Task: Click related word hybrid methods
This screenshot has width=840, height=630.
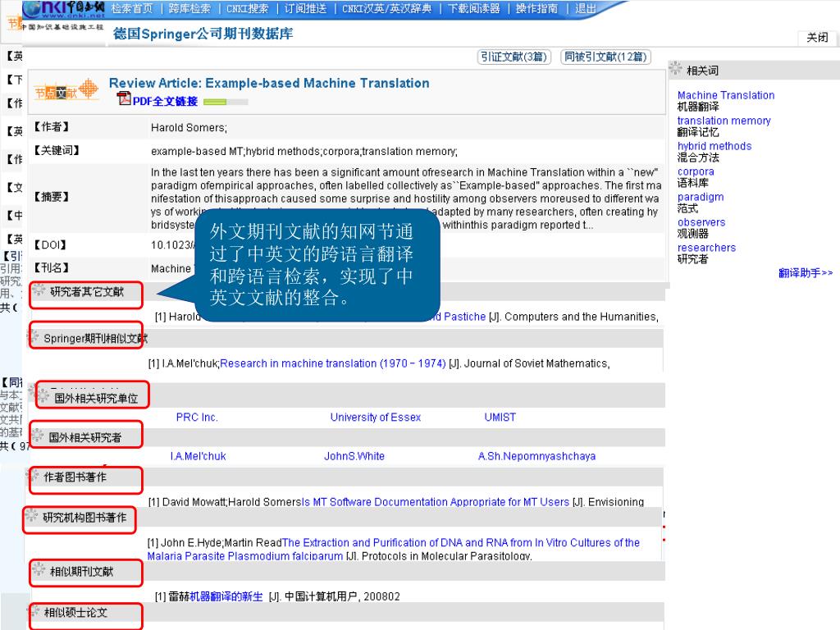Action: click(x=714, y=146)
